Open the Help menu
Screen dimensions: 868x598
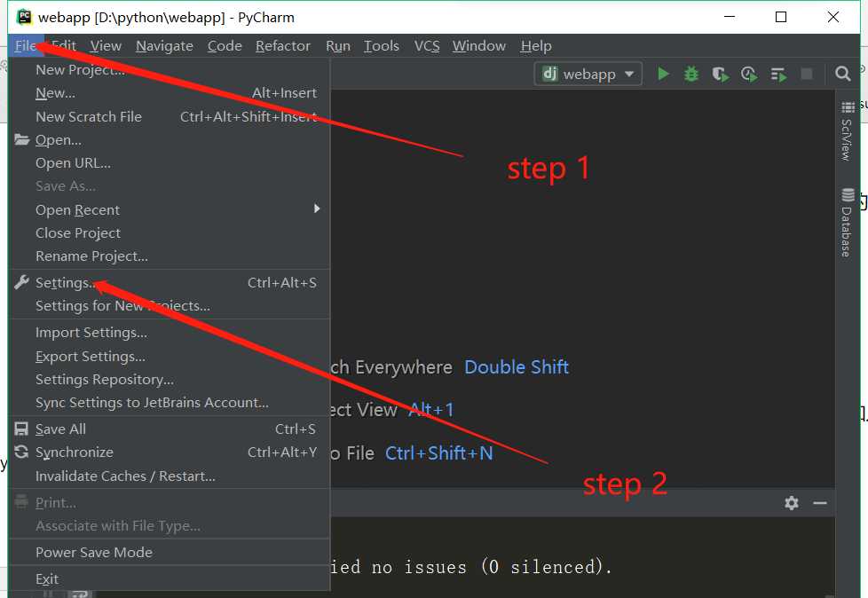(x=536, y=46)
